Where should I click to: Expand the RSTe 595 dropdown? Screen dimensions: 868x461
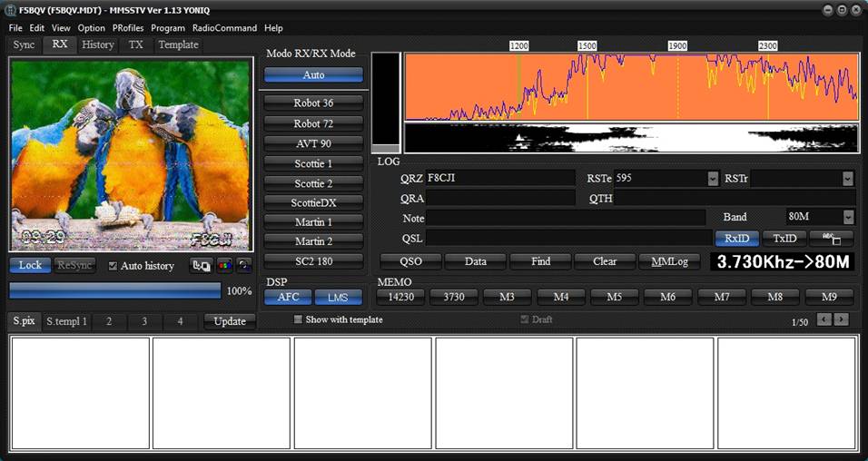(x=713, y=178)
